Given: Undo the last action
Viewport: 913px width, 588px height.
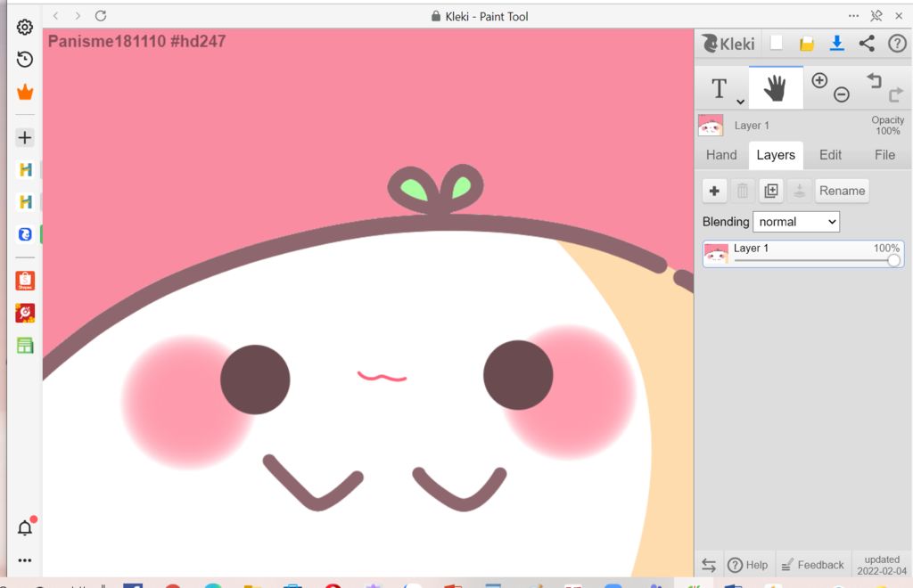Looking at the screenshot, I should (x=874, y=80).
